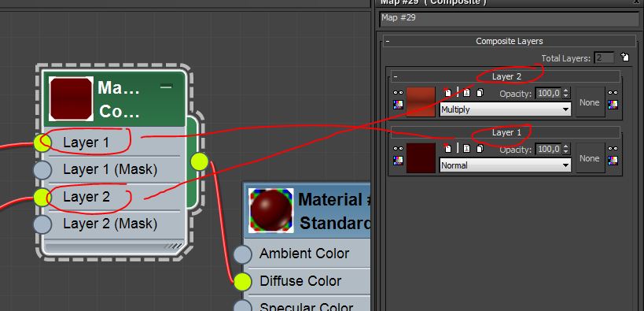Open color correction for Layer 1 mask
This screenshot has height=311, width=644.
[613, 161]
